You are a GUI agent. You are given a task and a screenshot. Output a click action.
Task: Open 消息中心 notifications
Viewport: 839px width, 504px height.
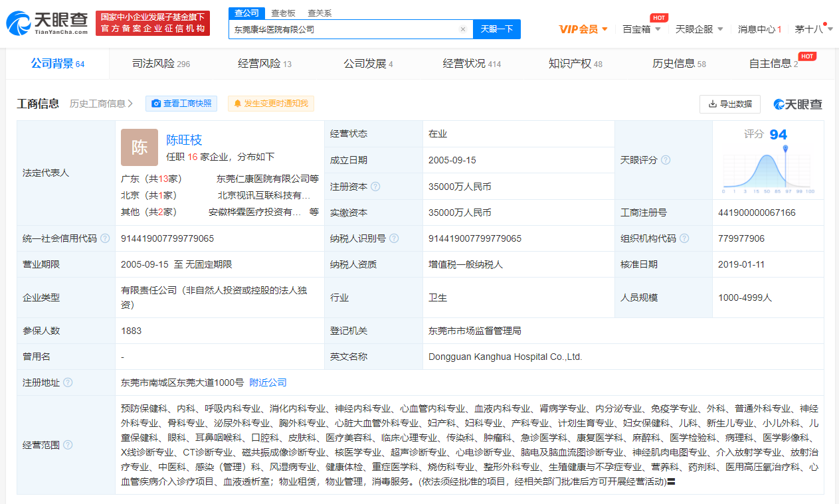759,29
